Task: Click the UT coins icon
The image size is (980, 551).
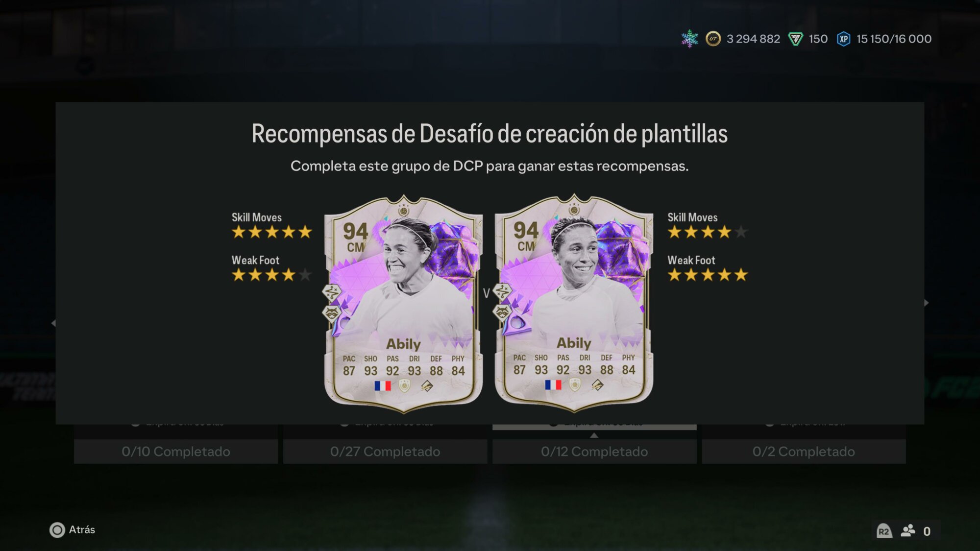Action: (713, 39)
